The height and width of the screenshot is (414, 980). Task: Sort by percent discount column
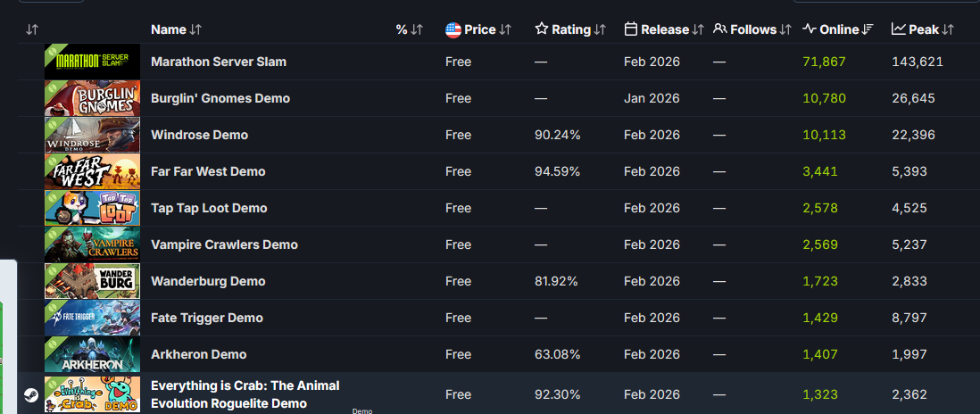[x=410, y=29]
